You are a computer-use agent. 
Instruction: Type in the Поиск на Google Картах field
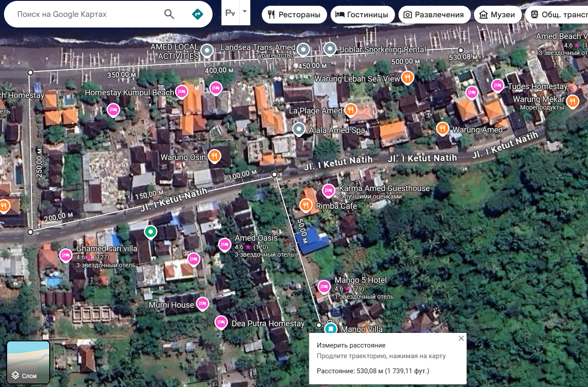84,14
